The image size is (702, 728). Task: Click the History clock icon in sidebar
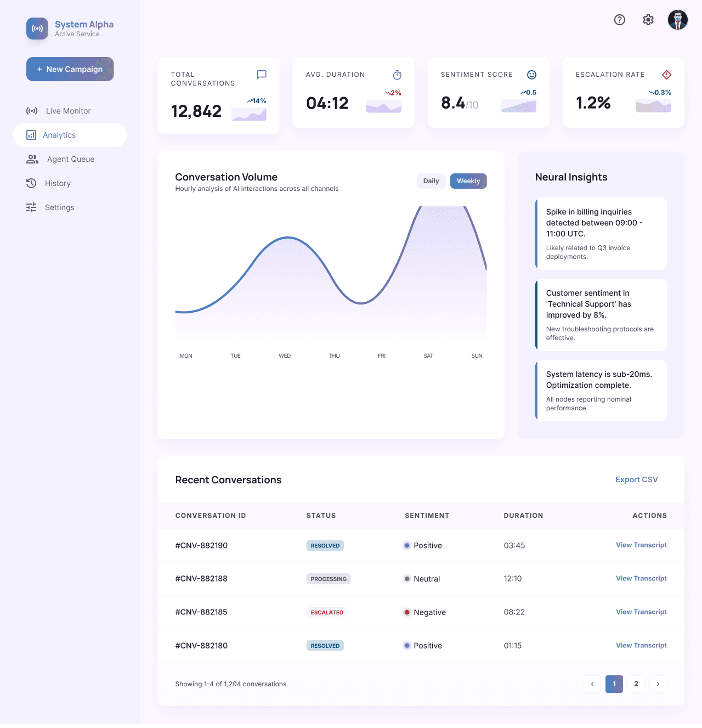coord(31,183)
